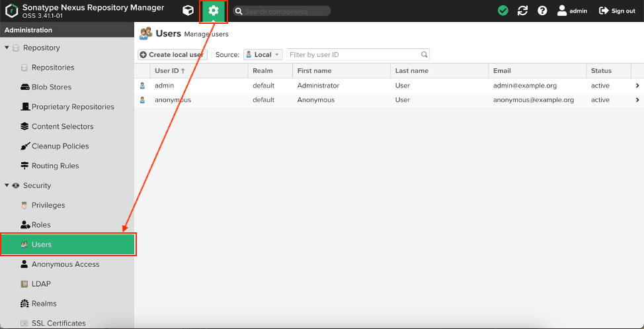Open Routing Rules in the sidebar
This screenshot has width=644, height=329.
(55, 165)
